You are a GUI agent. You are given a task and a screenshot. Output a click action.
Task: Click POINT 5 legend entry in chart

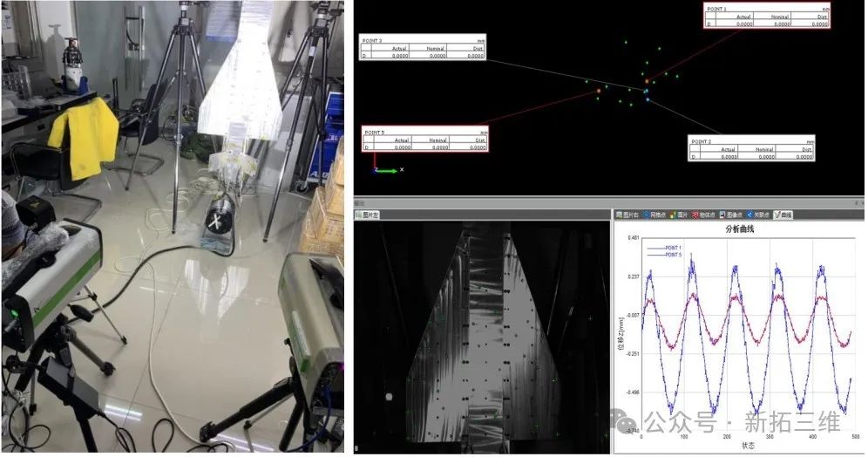pyautogui.click(x=665, y=255)
